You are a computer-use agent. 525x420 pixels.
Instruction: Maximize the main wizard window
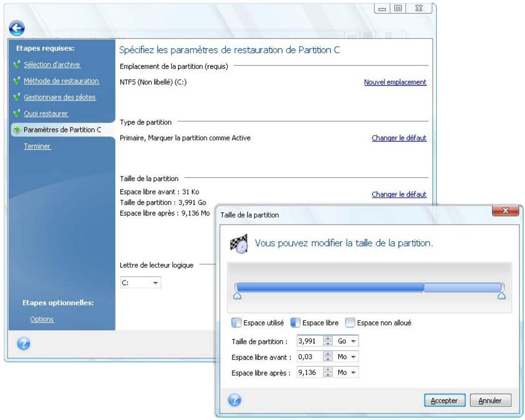click(398, 9)
